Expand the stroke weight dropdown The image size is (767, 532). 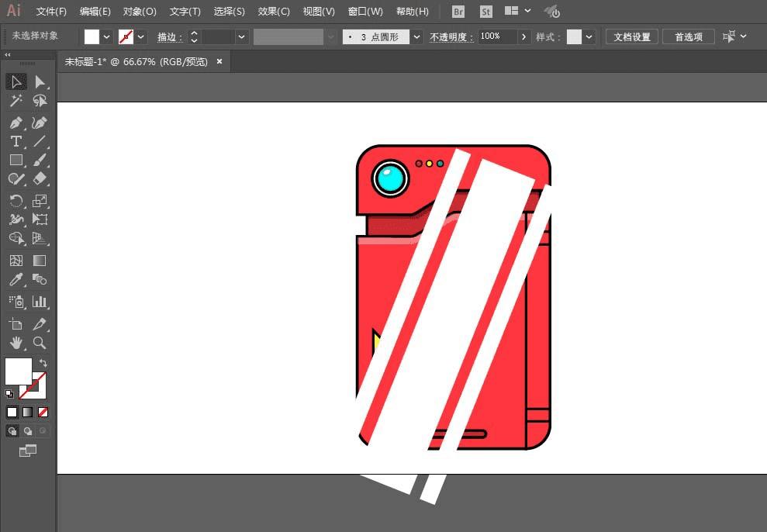pos(242,36)
